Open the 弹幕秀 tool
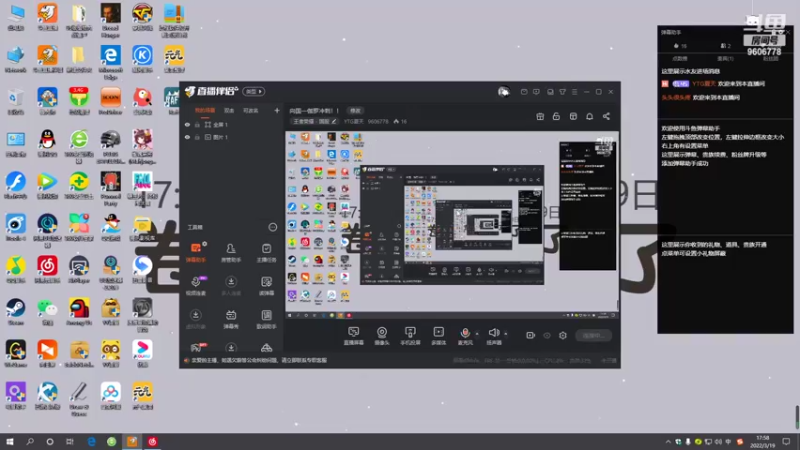This screenshot has width=800, height=450. click(231, 319)
